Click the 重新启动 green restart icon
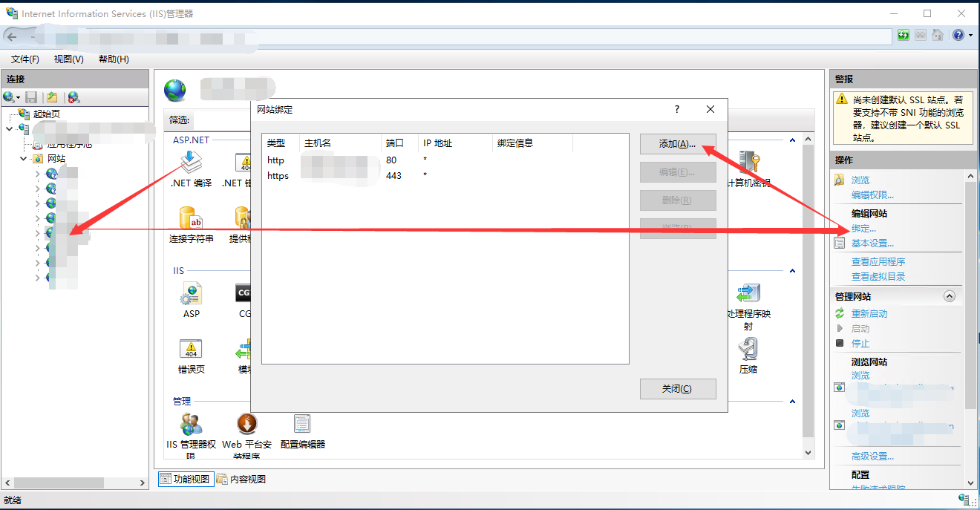The image size is (980, 510). coord(840,313)
